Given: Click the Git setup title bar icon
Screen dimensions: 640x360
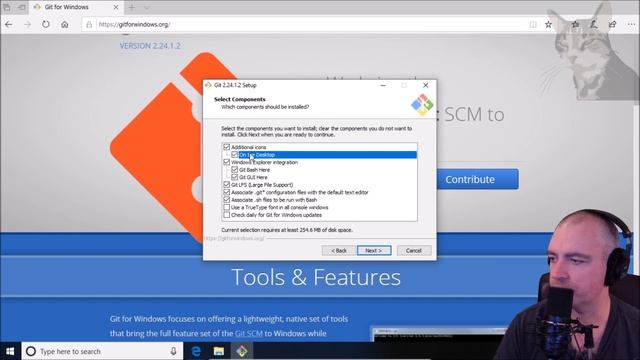Looking at the screenshot, I should click(x=208, y=85).
